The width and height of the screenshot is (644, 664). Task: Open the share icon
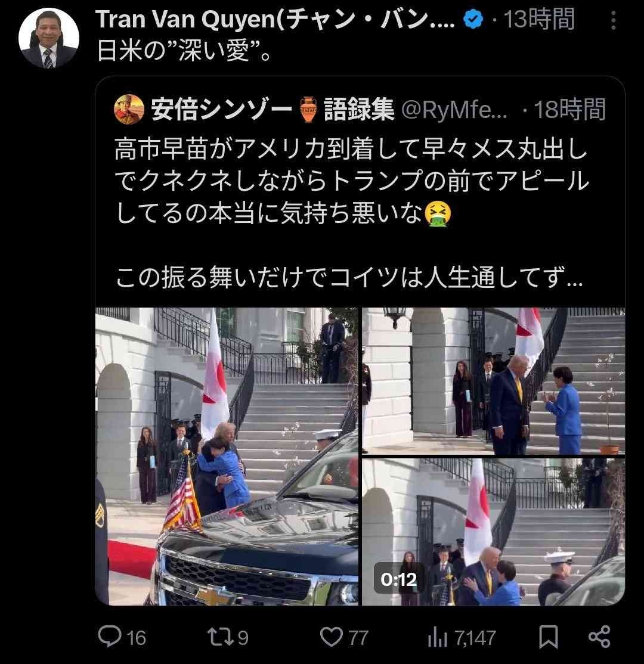(599, 637)
